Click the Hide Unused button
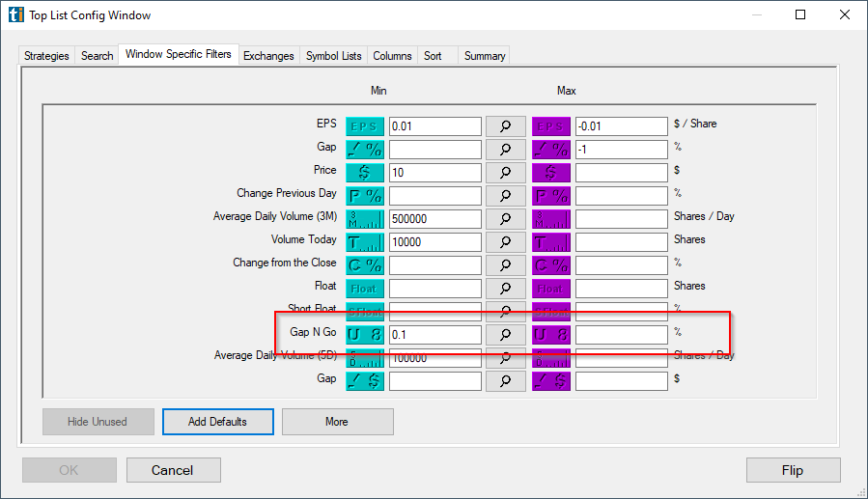The width and height of the screenshot is (868, 499). tap(98, 422)
